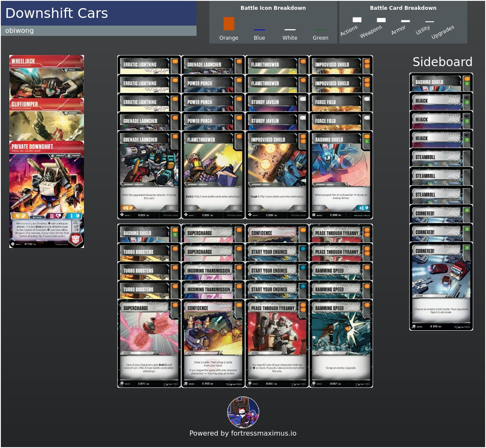Click the 'Battle Icon Breakdown' heading
Image resolution: width=486 pixels, height=448 pixels.
pyautogui.click(x=273, y=8)
